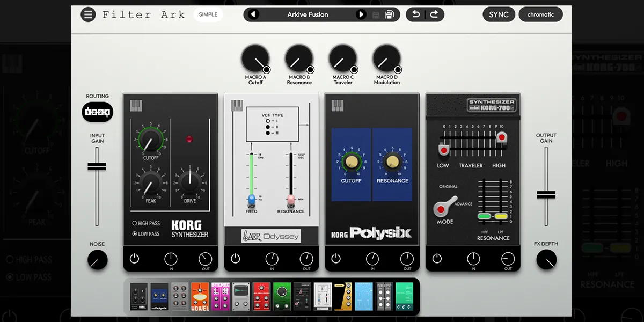
Task: Go back to the previous preset
Action: 253,14
